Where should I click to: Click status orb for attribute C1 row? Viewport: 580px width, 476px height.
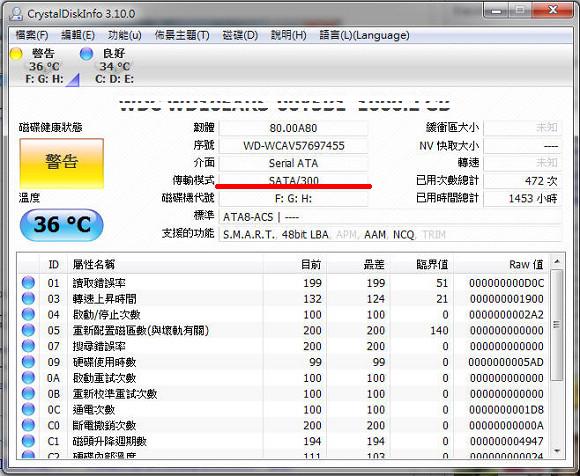coord(28,441)
